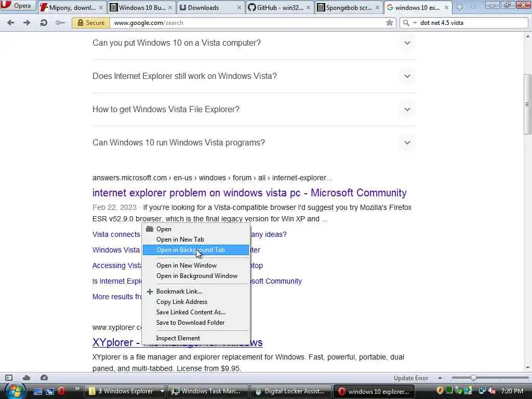Viewport: 532px width, 399px height.
Task: Add a new tab with plus button
Action: pos(459,7)
